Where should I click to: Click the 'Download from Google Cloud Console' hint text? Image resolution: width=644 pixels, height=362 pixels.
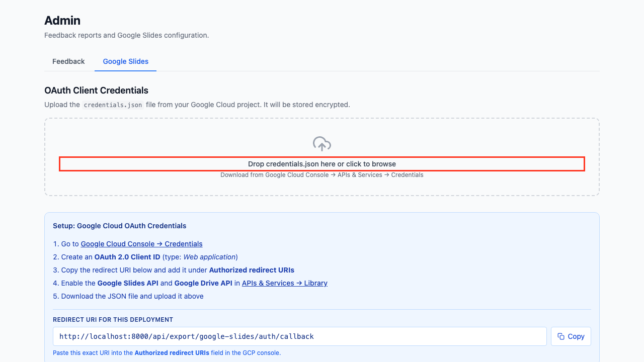[322, 175]
